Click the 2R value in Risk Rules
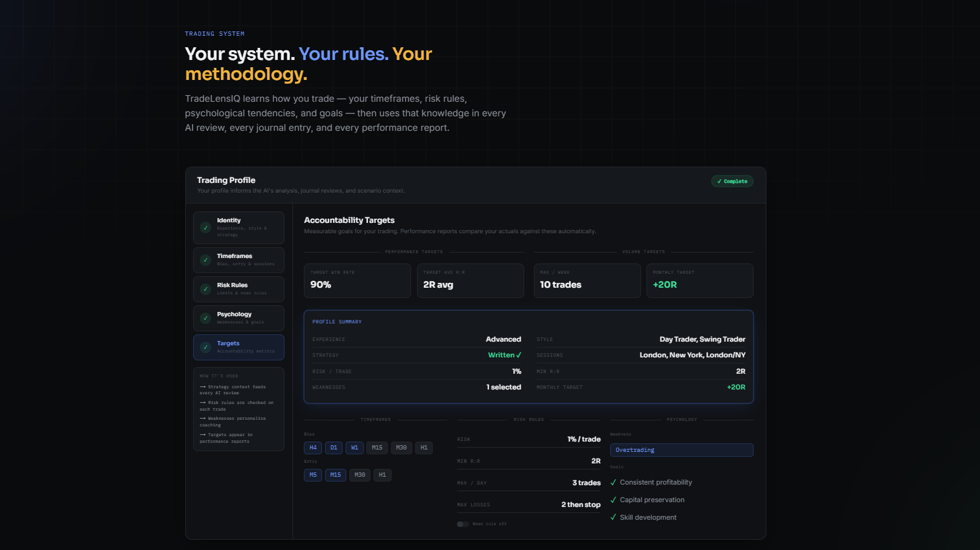This screenshot has width=980, height=550. click(596, 461)
